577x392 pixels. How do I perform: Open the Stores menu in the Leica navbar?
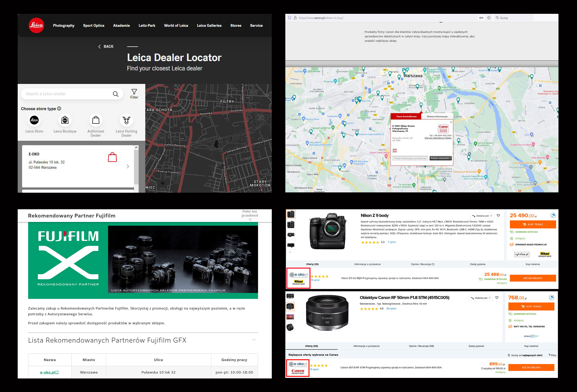click(x=236, y=25)
